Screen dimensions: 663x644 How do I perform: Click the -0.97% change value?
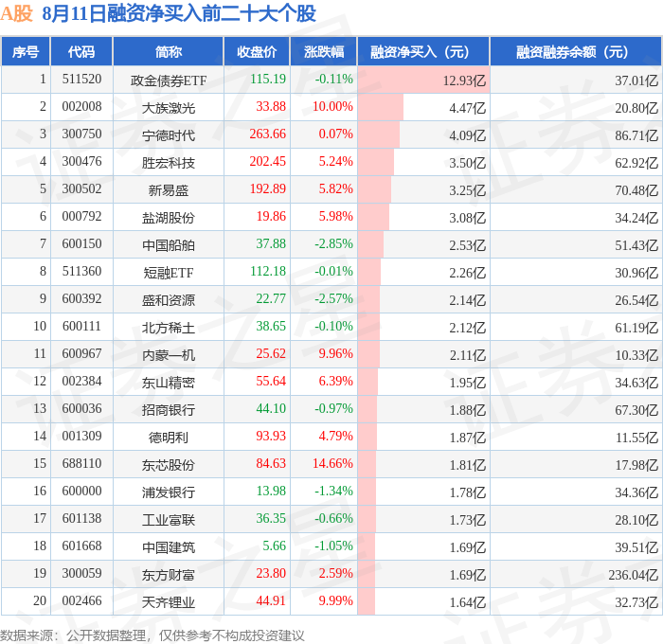click(333, 409)
